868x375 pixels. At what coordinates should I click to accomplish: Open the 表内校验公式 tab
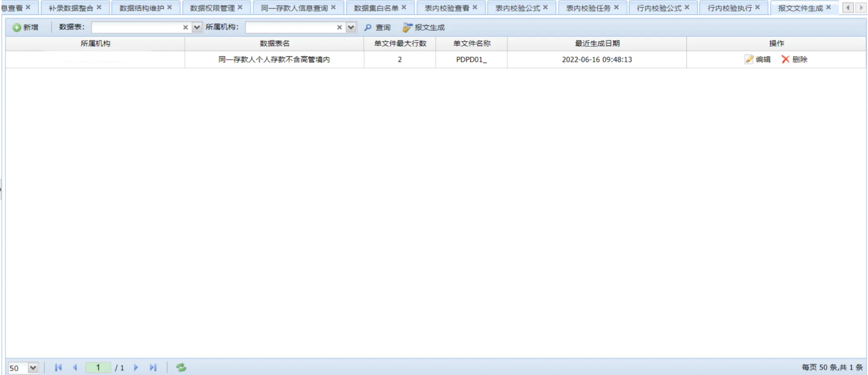tap(518, 8)
